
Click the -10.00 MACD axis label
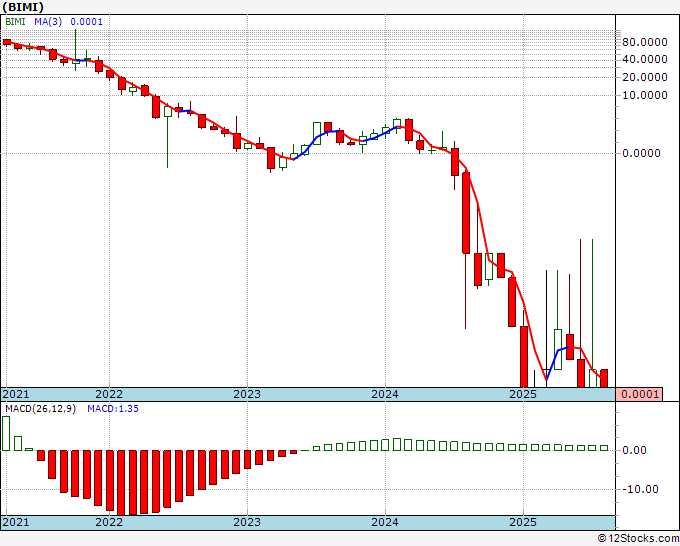point(641,489)
